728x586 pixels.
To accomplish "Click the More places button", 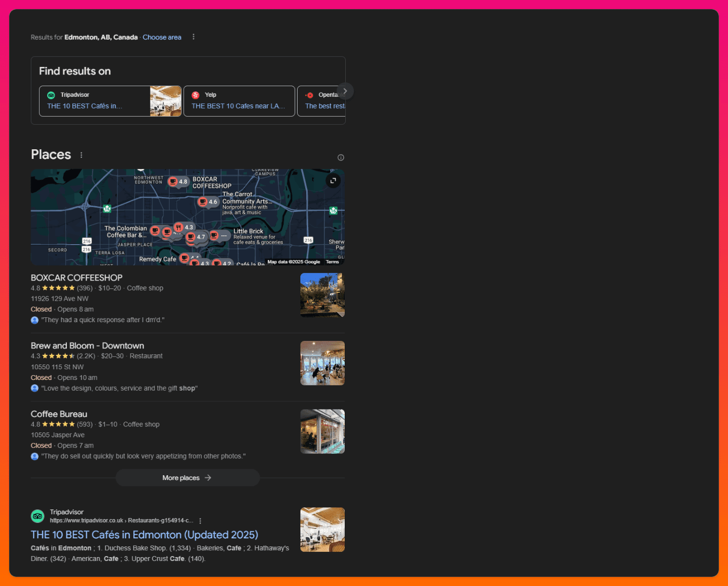I will (187, 478).
